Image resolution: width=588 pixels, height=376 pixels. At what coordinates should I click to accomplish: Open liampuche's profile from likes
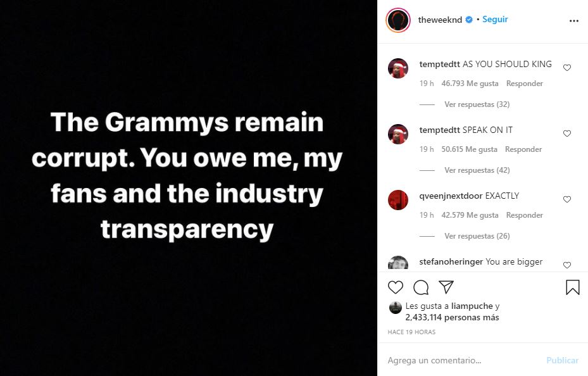[x=468, y=306]
